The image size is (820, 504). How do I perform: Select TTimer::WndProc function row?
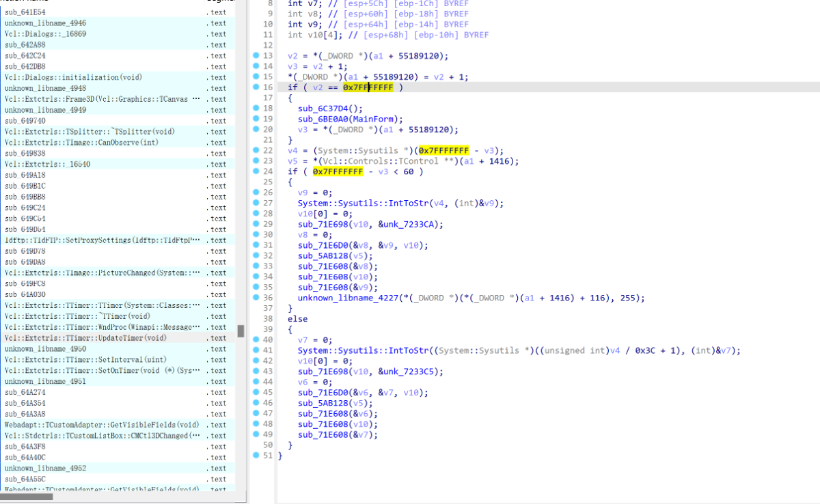click(x=118, y=327)
